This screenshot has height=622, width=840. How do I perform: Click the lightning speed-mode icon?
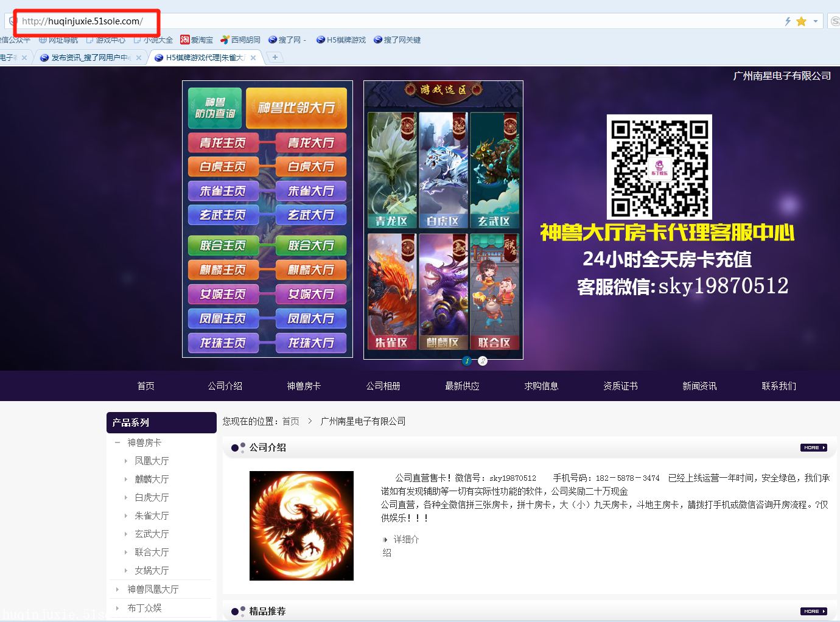[788, 21]
